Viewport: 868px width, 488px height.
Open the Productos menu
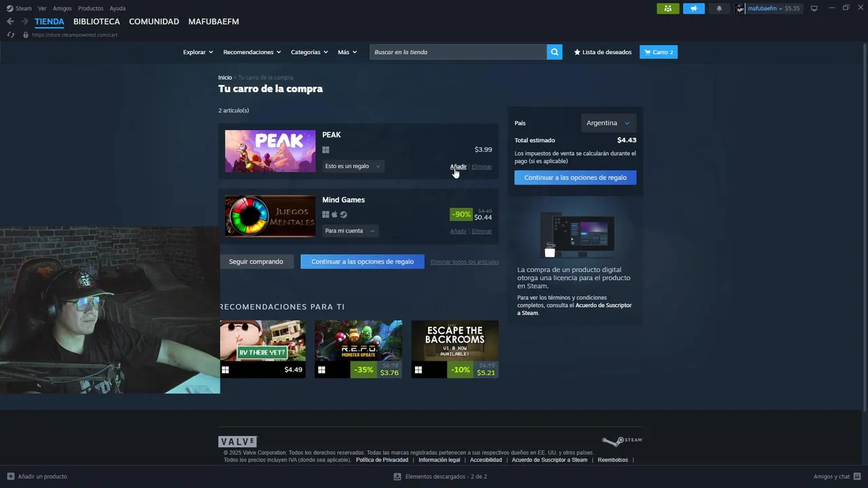point(91,8)
